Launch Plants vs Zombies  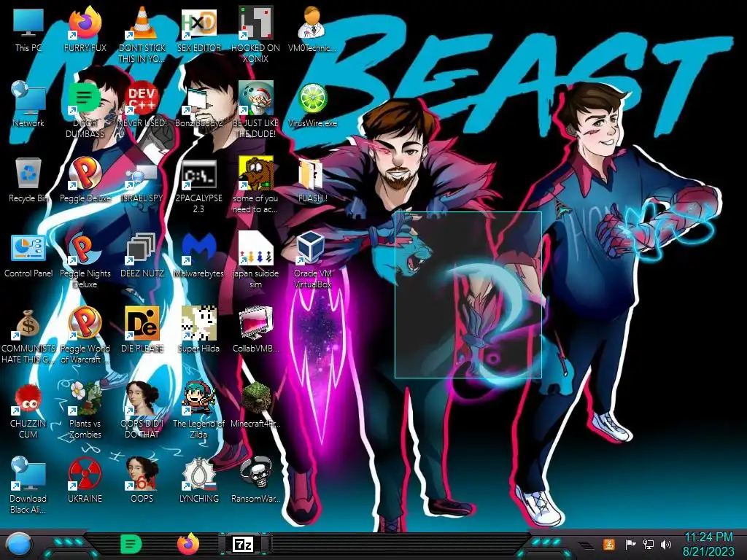[x=85, y=411]
